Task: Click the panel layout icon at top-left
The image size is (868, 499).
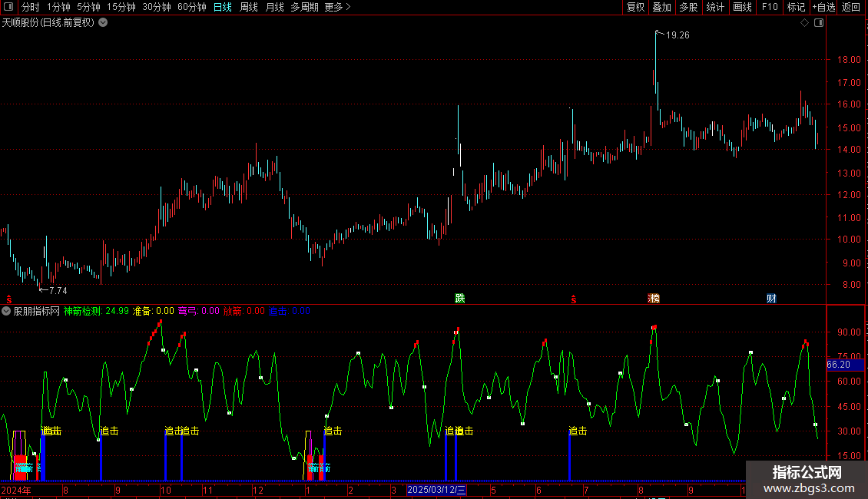Action: (x=8, y=7)
